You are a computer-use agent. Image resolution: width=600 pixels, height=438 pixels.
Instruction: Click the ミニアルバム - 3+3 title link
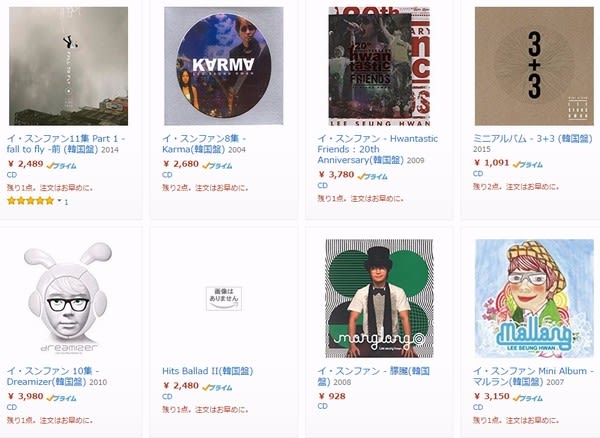(x=532, y=138)
